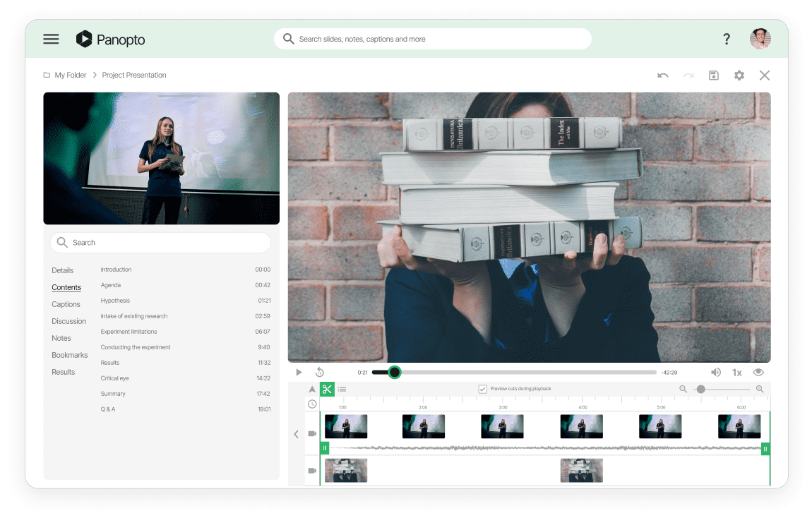The image size is (812, 518).
Task: Click the list icon beside scissors tool
Action: coord(342,389)
